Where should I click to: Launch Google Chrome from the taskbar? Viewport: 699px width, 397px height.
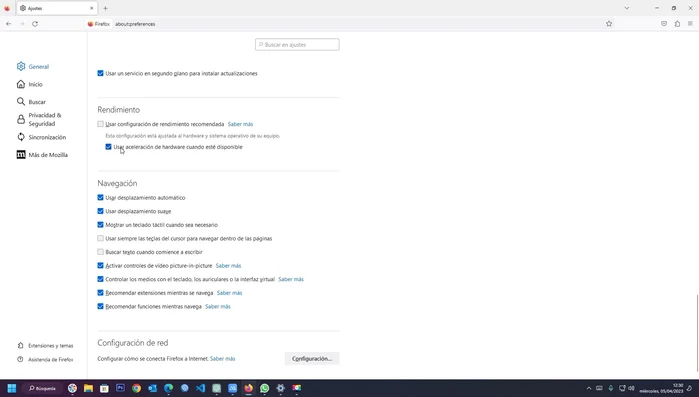[136, 388]
